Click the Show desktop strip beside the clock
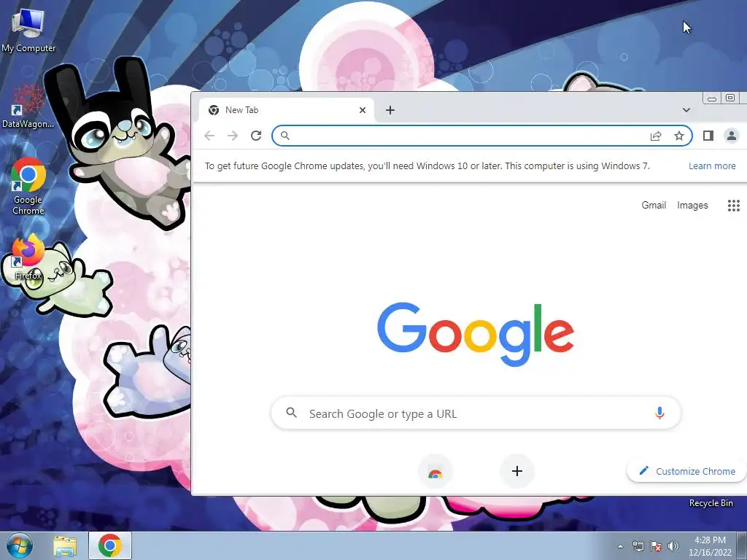Image resolution: width=747 pixels, height=560 pixels. coord(742,545)
